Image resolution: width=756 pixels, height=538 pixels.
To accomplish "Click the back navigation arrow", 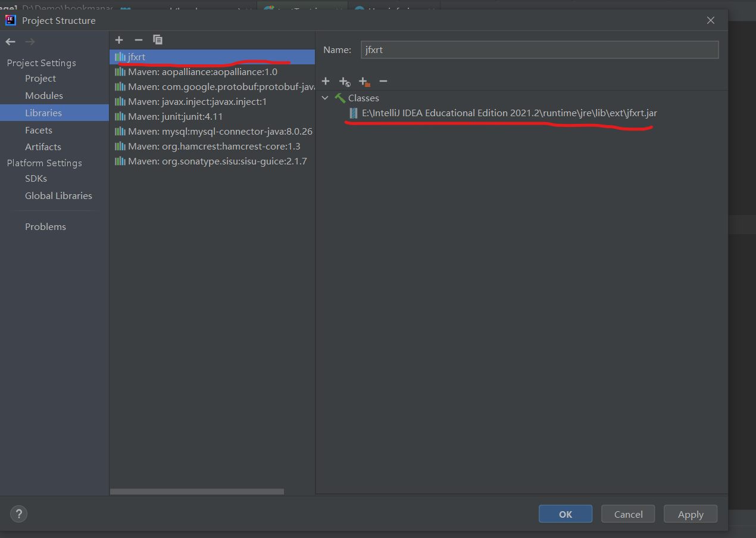I will coord(10,42).
